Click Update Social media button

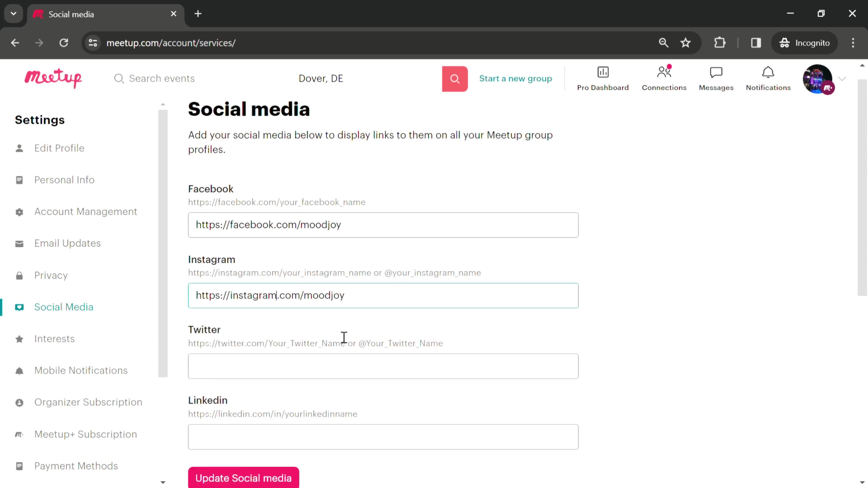click(x=243, y=478)
